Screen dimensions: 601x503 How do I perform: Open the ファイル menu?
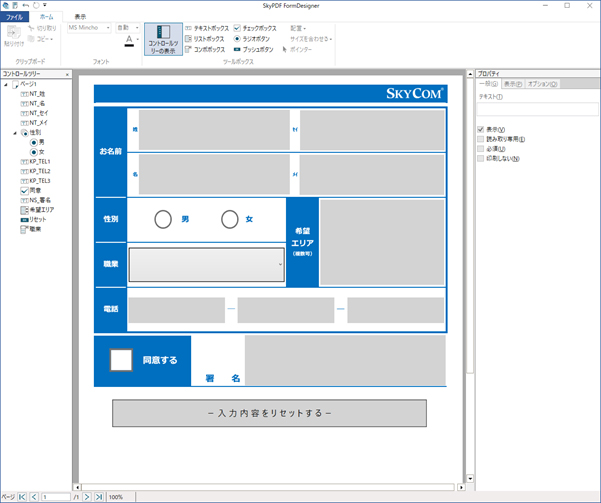click(14, 17)
